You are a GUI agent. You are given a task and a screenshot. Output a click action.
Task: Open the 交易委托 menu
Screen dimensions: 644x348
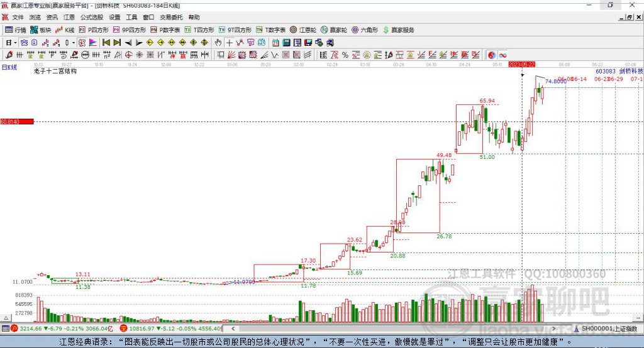pos(171,17)
